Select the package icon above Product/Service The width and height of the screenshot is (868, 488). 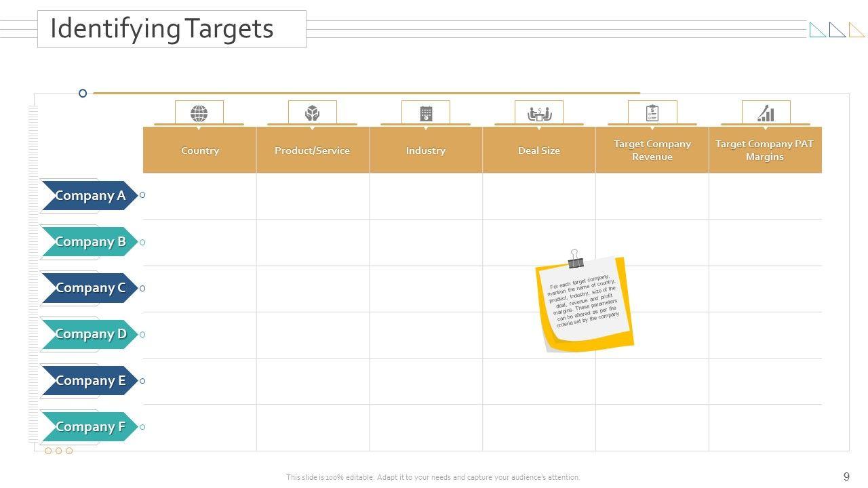tap(312, 113)
